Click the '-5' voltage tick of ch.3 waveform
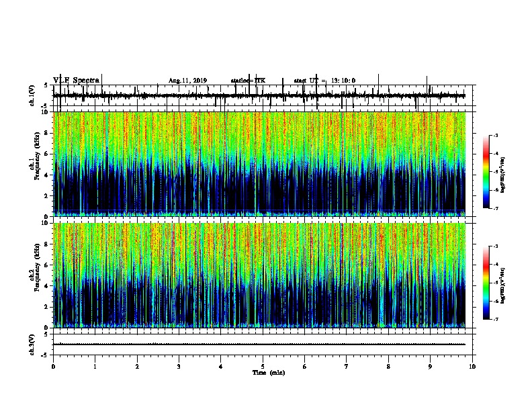The height and width of the screenshot is (411, 532). click(45, 355)
